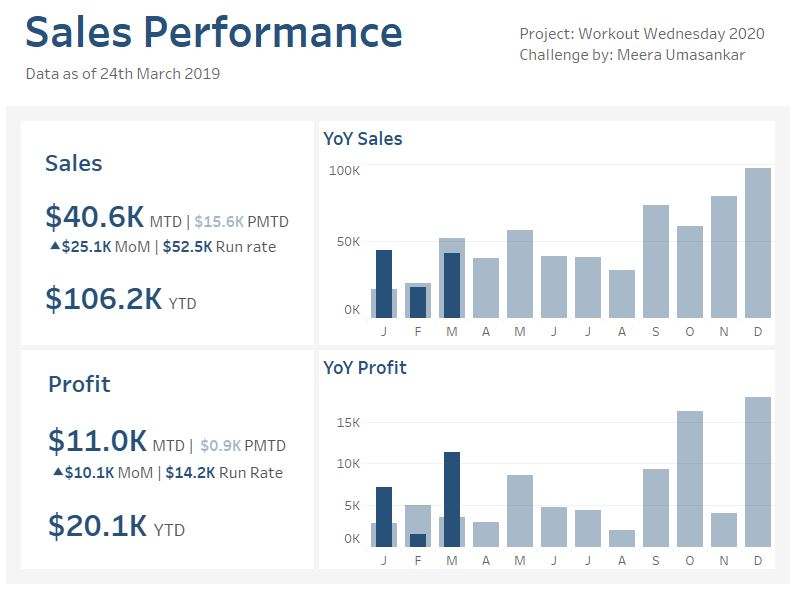The image size is (796, 589).
Task: Click the up-triangle beside Sales $25.1K MoM
Action: tap(54, 245)
